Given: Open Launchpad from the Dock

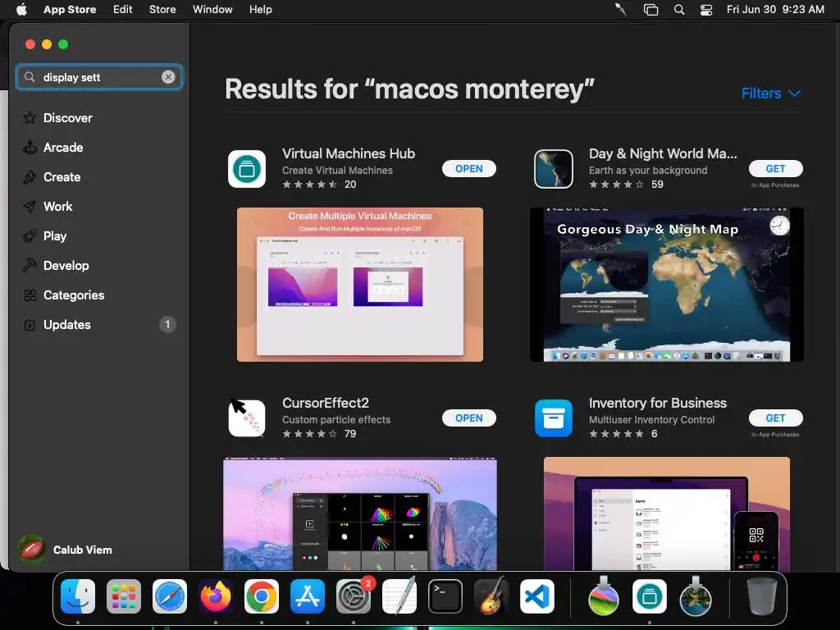Looking at the screenshot, I should (x=124, y=596).
